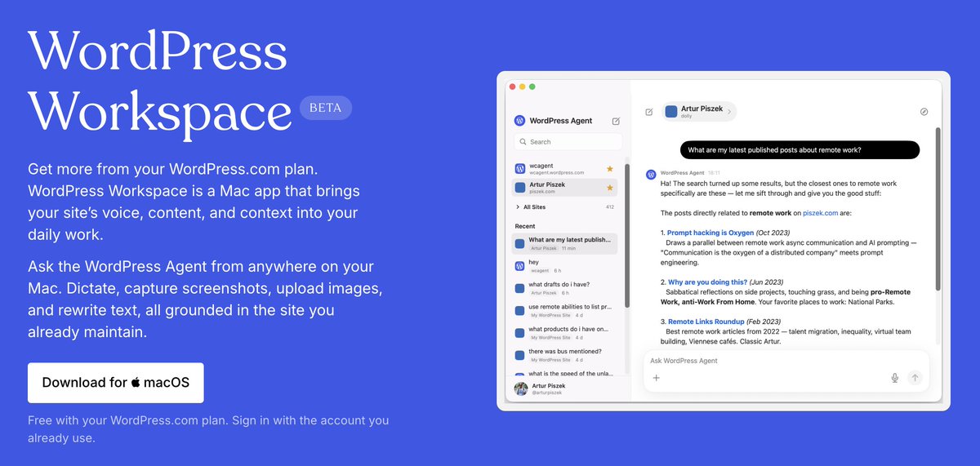
Task: Click the user message bubble about remote work
Action: pos(800,150)
